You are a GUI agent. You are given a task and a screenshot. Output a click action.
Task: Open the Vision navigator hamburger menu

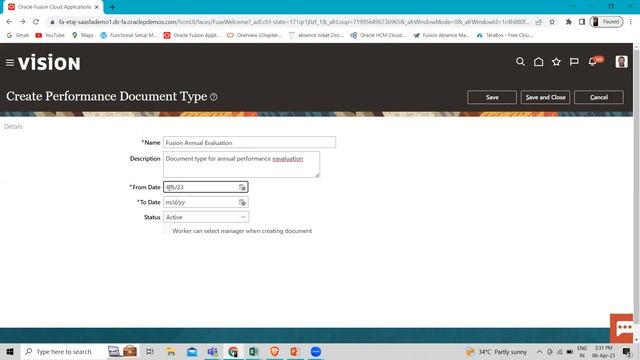[x=10, y=62]
